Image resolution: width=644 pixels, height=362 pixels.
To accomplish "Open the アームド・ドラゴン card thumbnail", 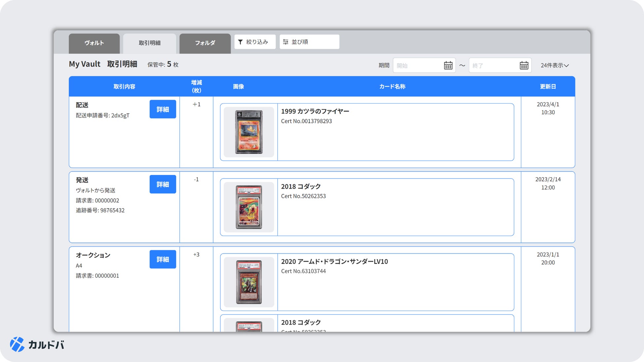I will coord(249,282).
